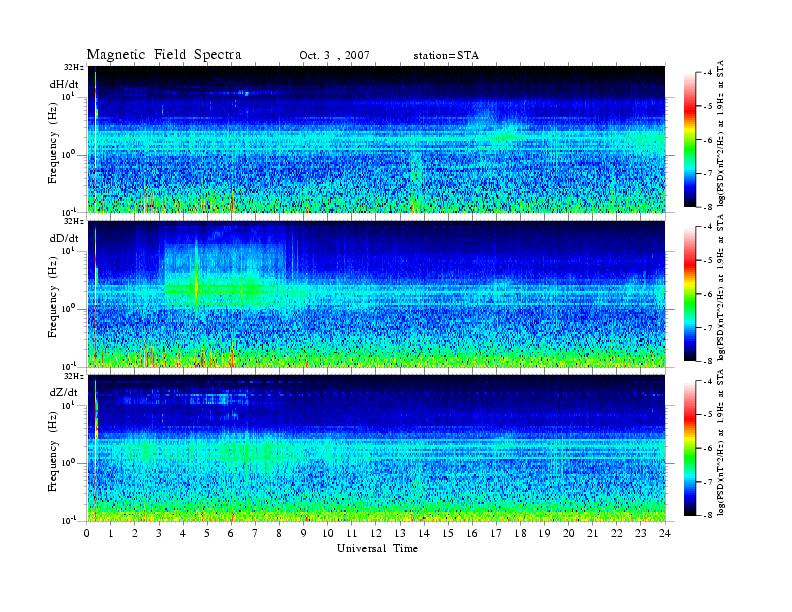
Task: Select the dH/dt panel label
Action: tap(64, 84)
